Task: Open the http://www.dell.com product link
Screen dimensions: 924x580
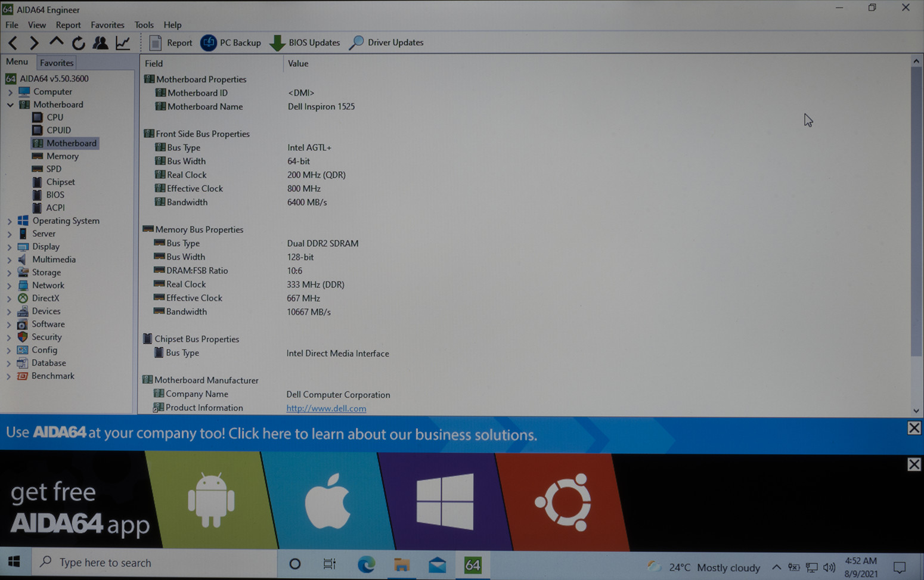Action: click(326, 408)
